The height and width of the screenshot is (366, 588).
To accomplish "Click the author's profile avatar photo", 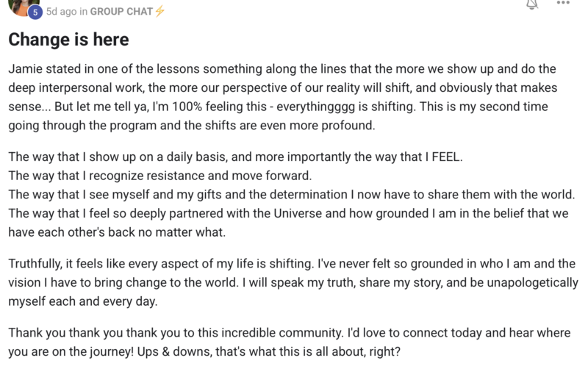I will click(22, 7).
